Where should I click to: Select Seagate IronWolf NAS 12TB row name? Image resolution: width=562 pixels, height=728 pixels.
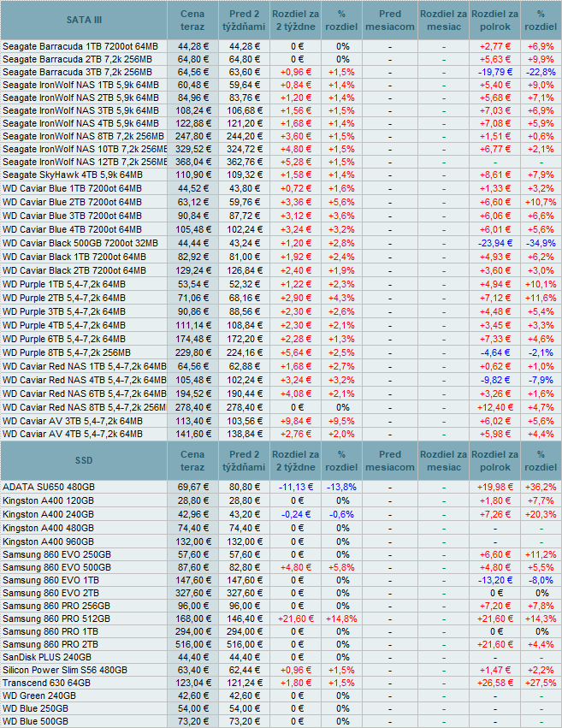click(x=85, y=162)
